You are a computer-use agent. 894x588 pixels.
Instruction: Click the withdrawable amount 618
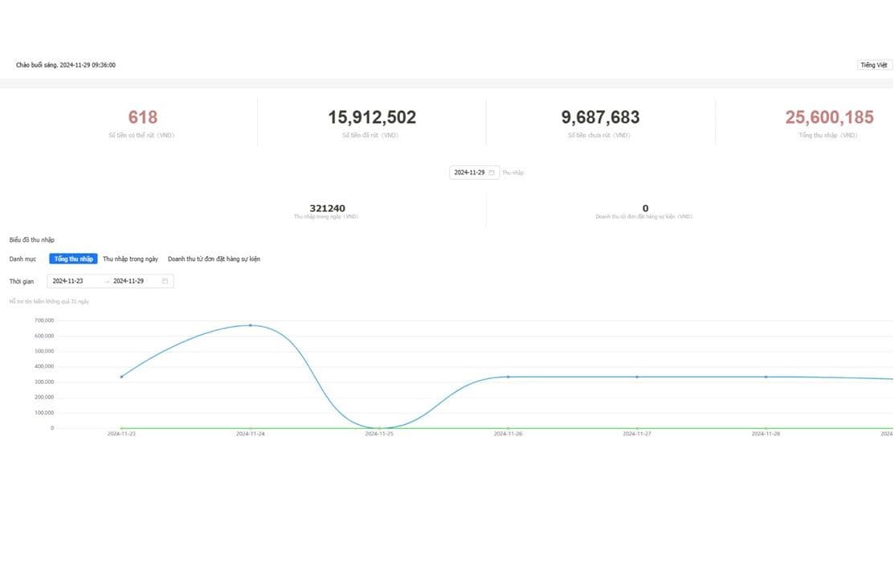[143, 117]
